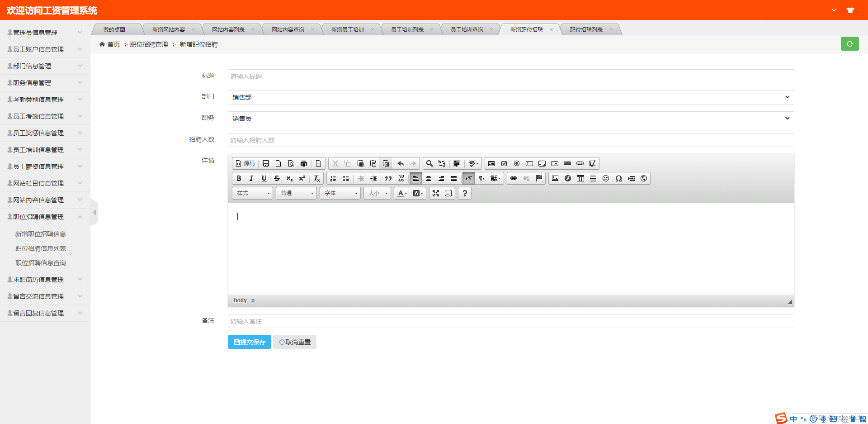Image resolution: width=868 pixels, height=424 pixels.
Task: Open the Templates icon in editor
Action: pos(318,163)
